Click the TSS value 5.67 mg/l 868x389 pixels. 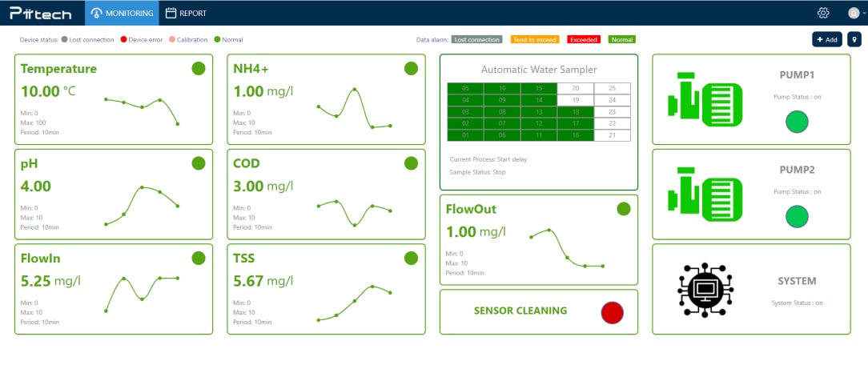pos(263,281)
